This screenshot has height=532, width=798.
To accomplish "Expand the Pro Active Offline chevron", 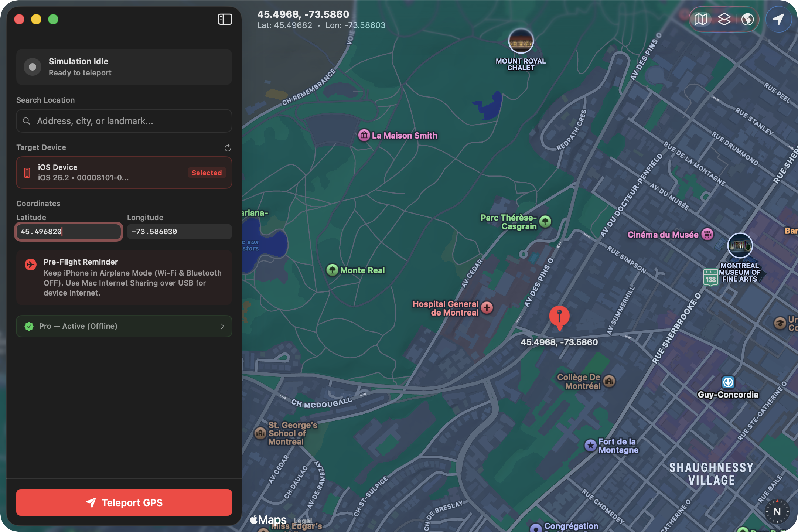I will point(222,326).
